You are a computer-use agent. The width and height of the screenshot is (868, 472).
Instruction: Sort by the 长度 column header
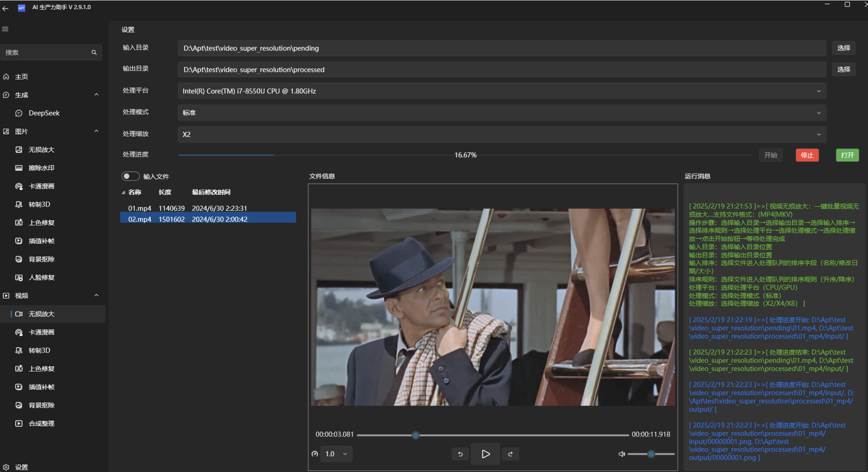click(165, 192)
